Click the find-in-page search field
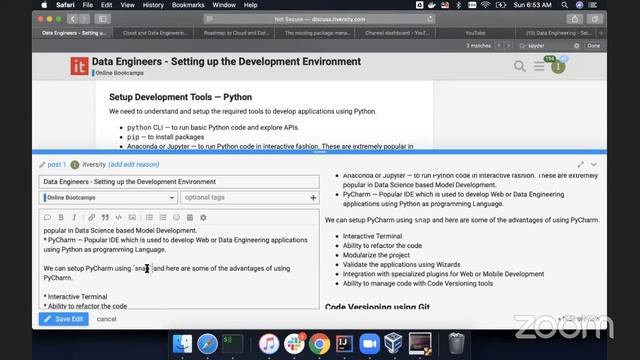The height and width of the screenshot is (360, 640). [x=549, y=46]
